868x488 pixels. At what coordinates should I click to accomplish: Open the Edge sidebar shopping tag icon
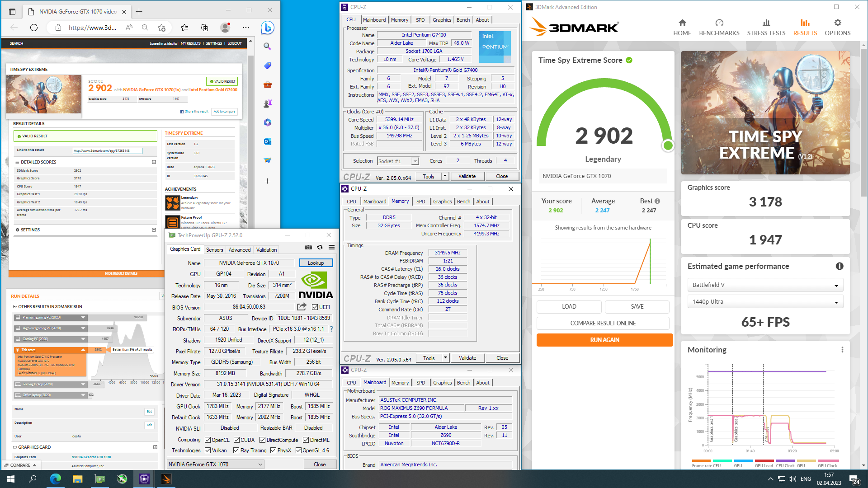[x=267, y=66]
